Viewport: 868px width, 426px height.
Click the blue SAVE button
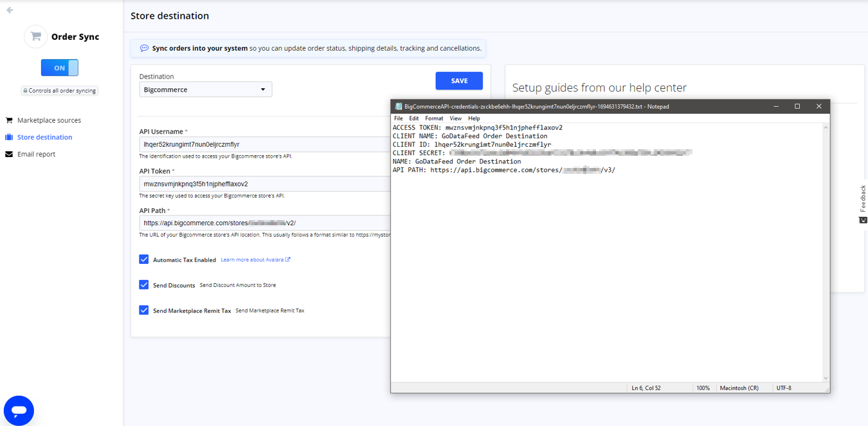click(x=459, y=80)
